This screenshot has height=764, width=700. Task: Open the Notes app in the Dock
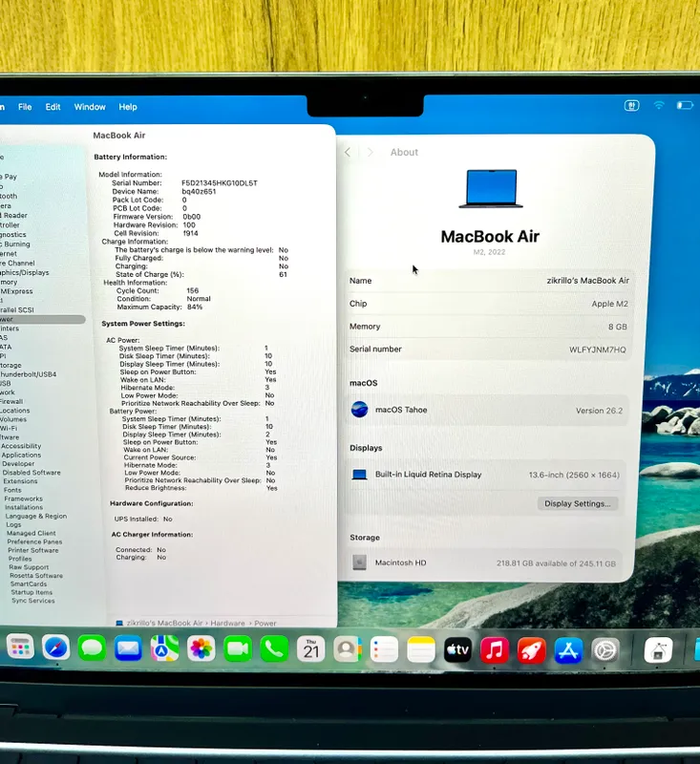[421, 649]
